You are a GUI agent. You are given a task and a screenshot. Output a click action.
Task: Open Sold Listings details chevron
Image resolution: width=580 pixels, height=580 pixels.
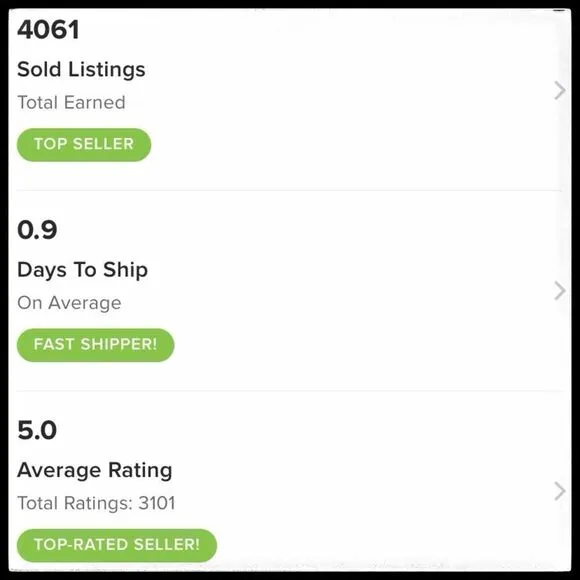click(560, 91)
